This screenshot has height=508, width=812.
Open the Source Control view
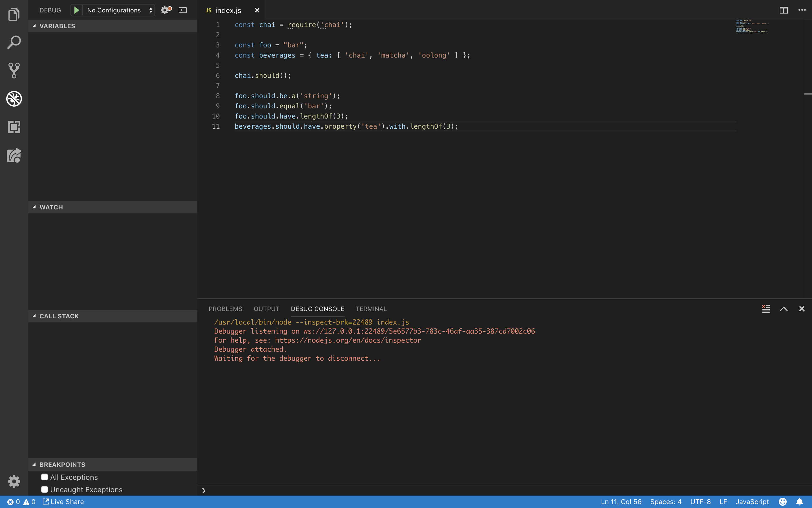(x=14, y=71)
